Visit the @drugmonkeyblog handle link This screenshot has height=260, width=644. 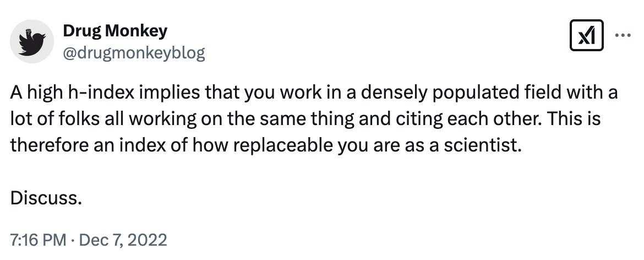[134, 53]
